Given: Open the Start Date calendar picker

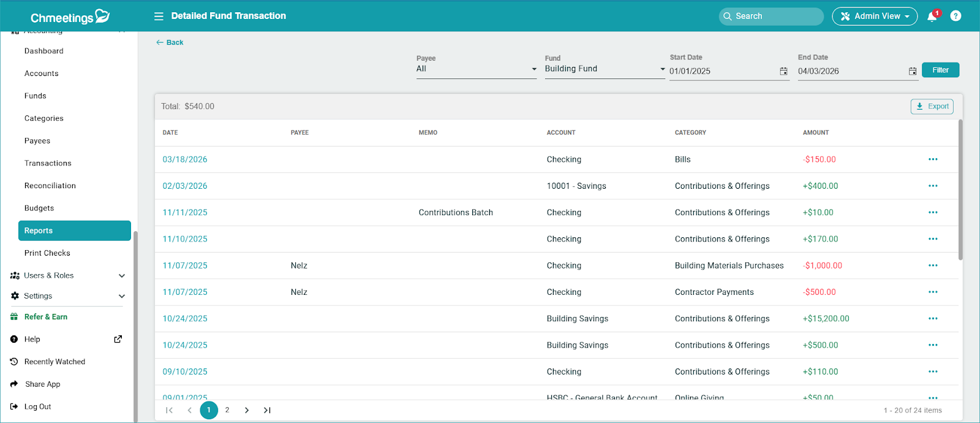Looking at the screenshot, I should click(783, 71).
